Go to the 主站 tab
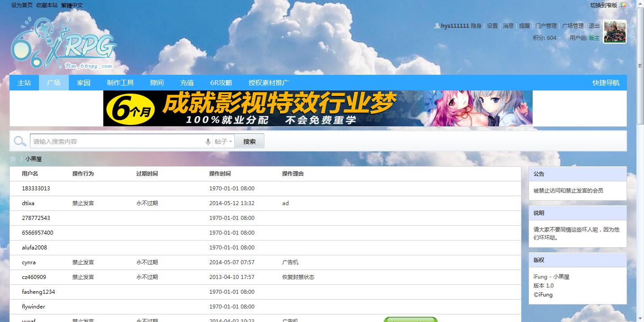The width and height of the screenshot is (644, 322). (x=24, y=83)
